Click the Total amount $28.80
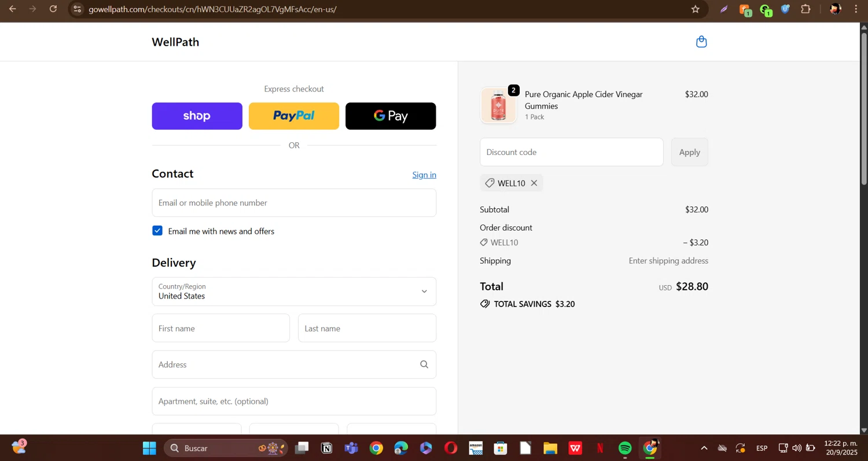Image resolution: width=868 pixels, height=461 pixels. click(692, 287)
